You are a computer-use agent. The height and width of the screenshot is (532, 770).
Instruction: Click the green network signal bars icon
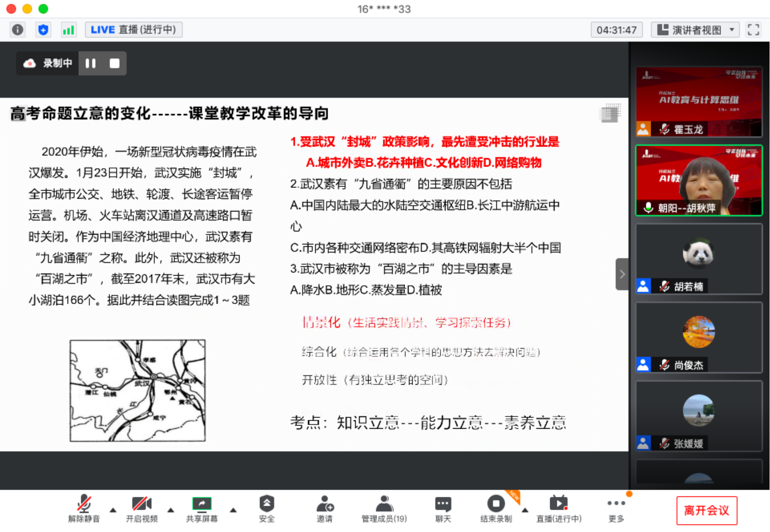[69, 30]
